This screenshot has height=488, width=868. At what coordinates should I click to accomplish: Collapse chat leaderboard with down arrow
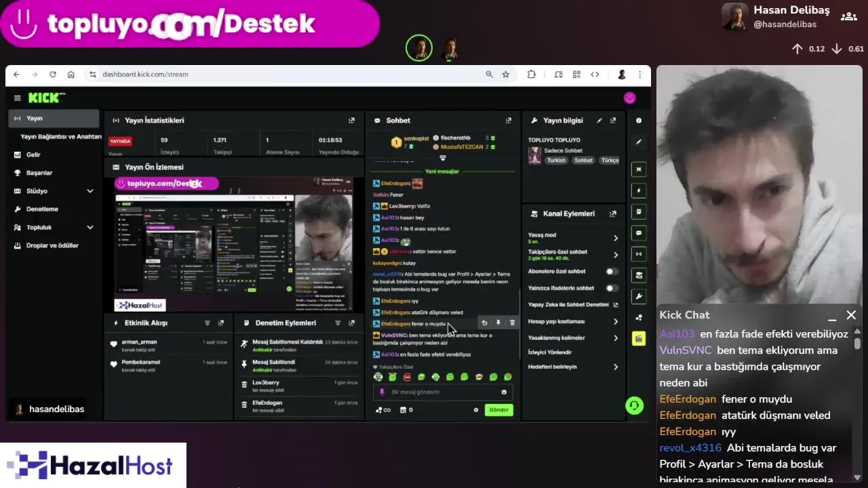point(443,157)
